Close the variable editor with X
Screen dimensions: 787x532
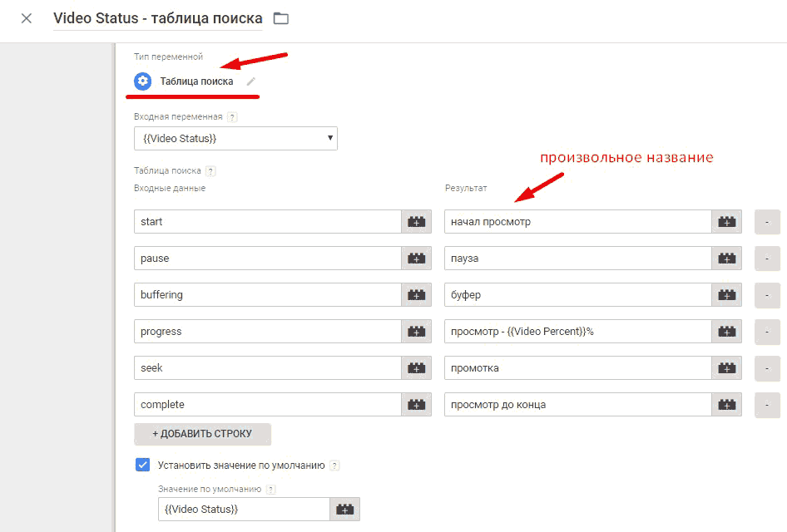point(27,18)
